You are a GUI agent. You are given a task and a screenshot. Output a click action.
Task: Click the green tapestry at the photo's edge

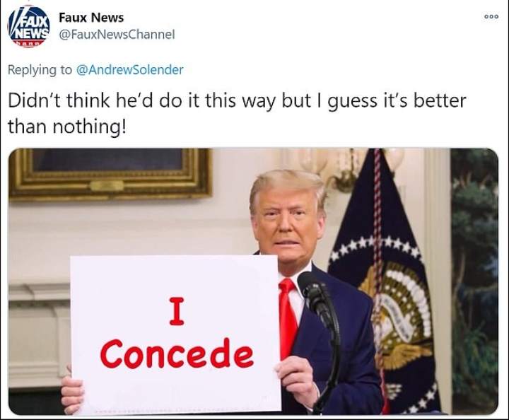coord(474,279)
